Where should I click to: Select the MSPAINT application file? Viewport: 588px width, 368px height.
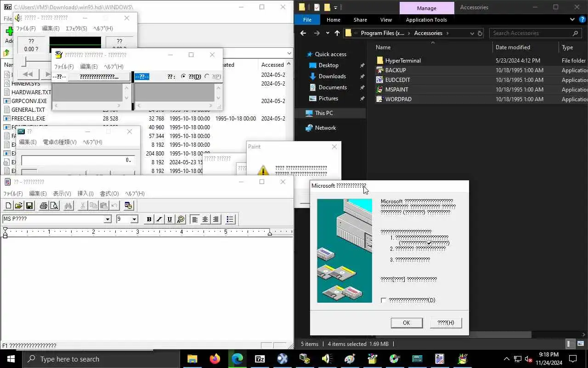[x=396, y=90]
